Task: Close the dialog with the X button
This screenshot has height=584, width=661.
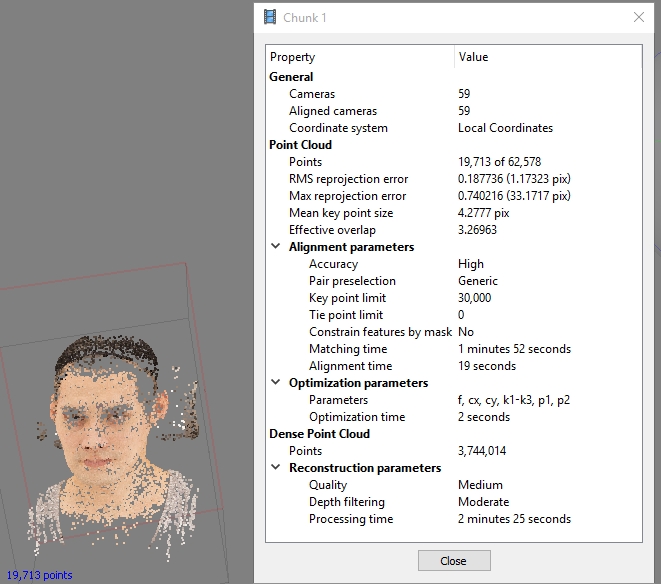Action: tap(639, 17)
